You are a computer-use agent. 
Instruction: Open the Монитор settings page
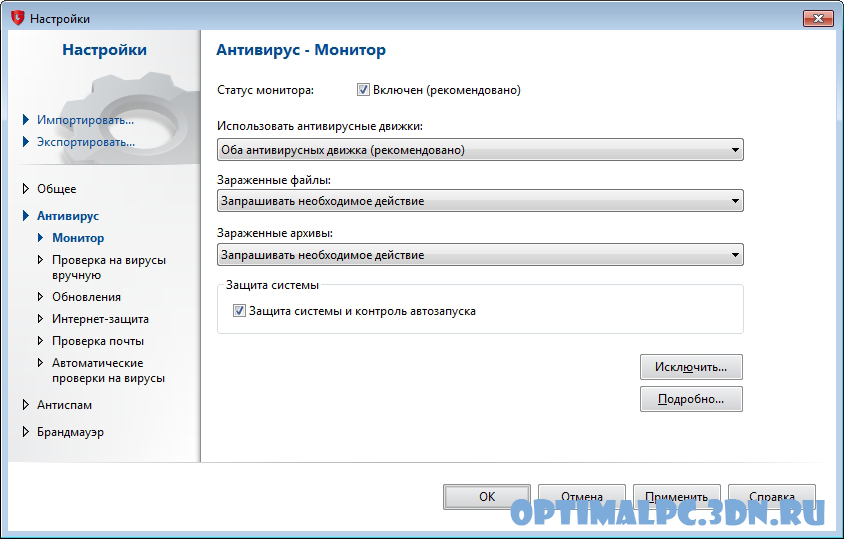point(78,238)
